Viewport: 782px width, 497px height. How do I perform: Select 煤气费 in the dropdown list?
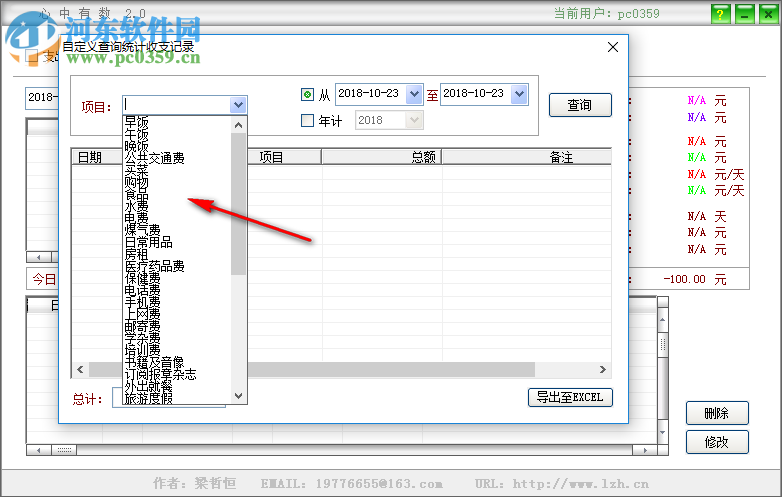tap(143, 230)
